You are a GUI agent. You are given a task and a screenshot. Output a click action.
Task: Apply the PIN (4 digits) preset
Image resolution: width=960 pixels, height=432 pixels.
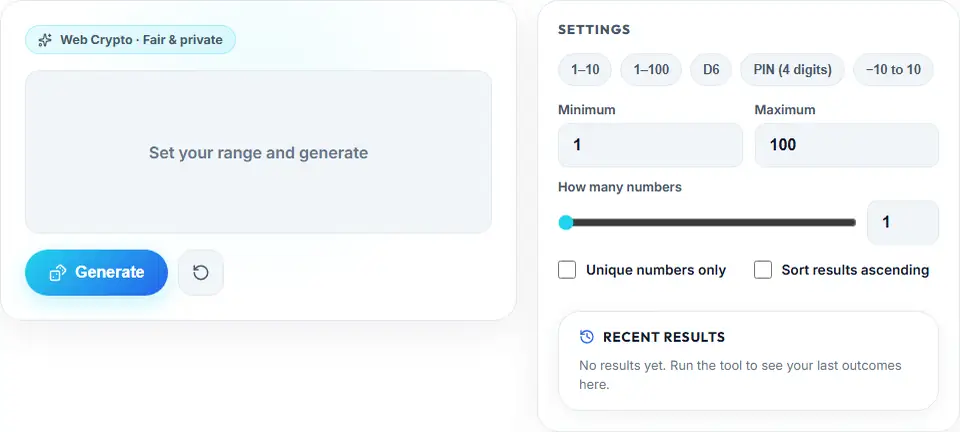point(792,70)
